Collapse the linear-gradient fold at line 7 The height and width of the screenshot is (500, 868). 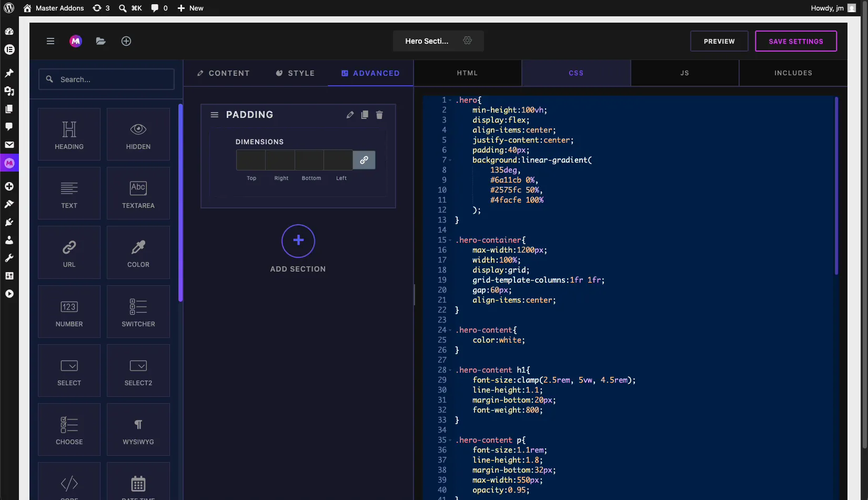[450, 160]
